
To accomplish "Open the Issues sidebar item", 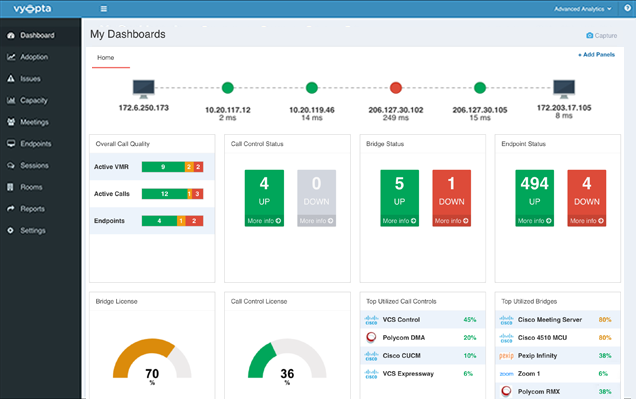I will point(30,79).
